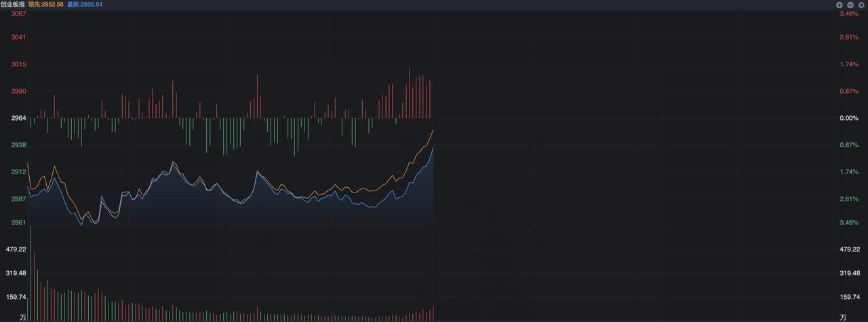The image size is (868, 322).
Task: Click the 3015 price axis label
Action: (x=18, y=64)
